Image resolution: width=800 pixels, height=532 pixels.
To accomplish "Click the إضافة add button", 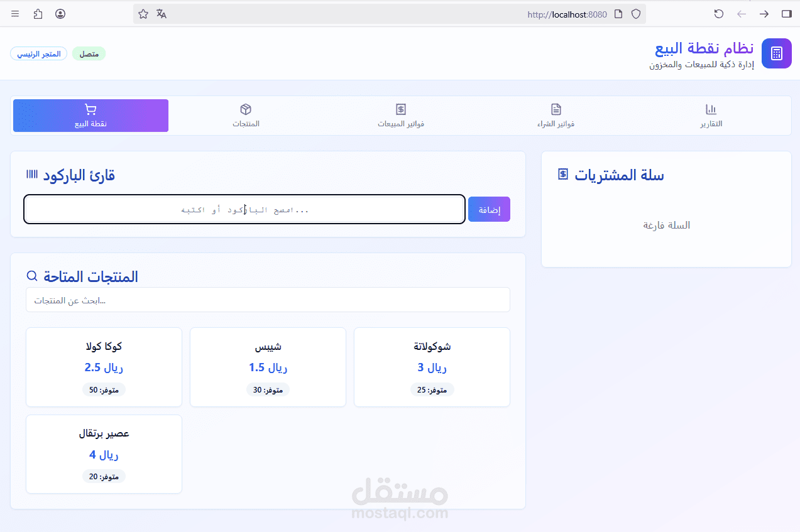I will [490, 209].
